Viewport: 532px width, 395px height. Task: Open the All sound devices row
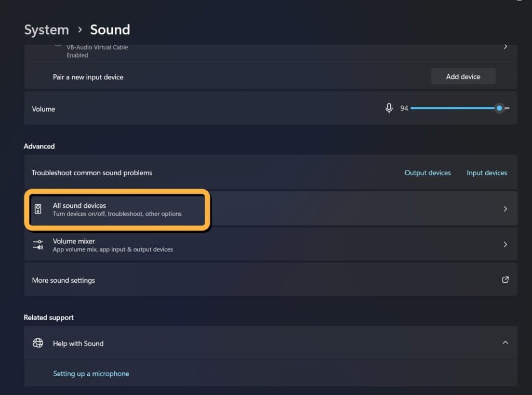click(x=270, y=209)
